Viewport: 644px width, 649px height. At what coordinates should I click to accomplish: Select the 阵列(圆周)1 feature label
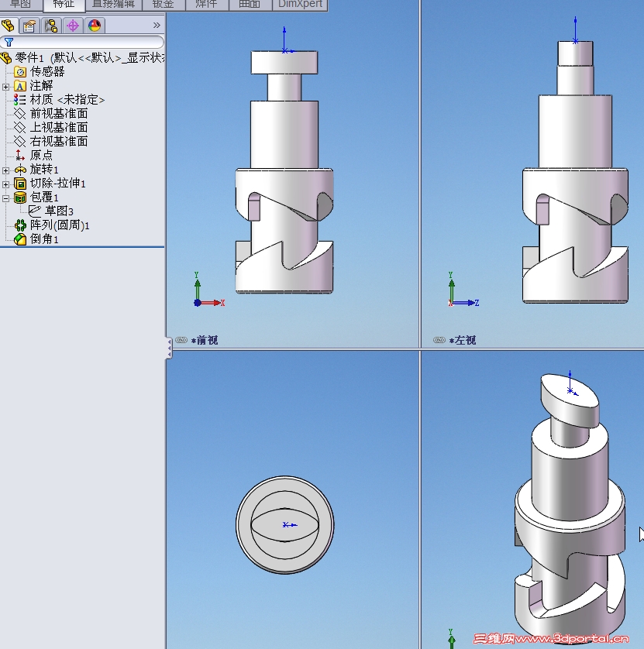60,225
